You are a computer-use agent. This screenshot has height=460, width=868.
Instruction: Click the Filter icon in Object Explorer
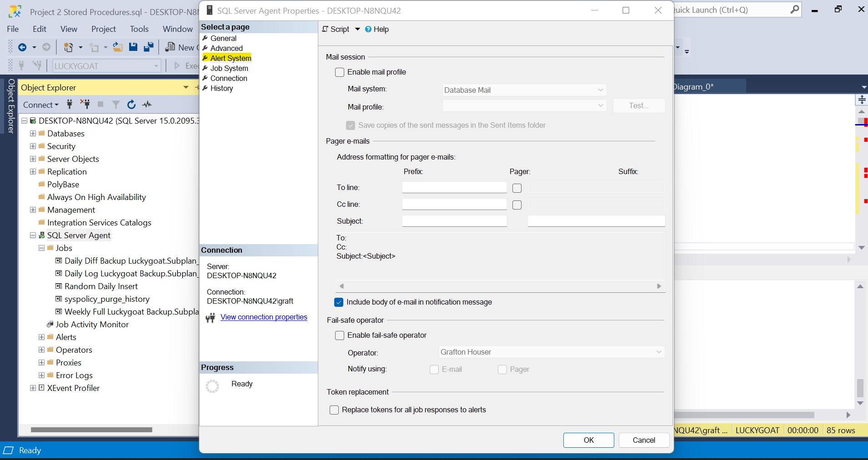[116, 105]
